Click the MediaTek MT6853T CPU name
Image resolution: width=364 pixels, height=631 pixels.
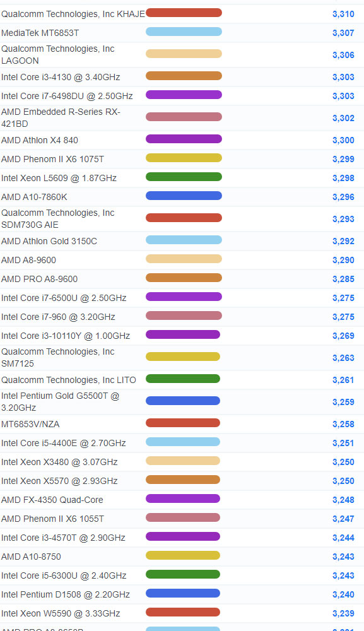40,33
